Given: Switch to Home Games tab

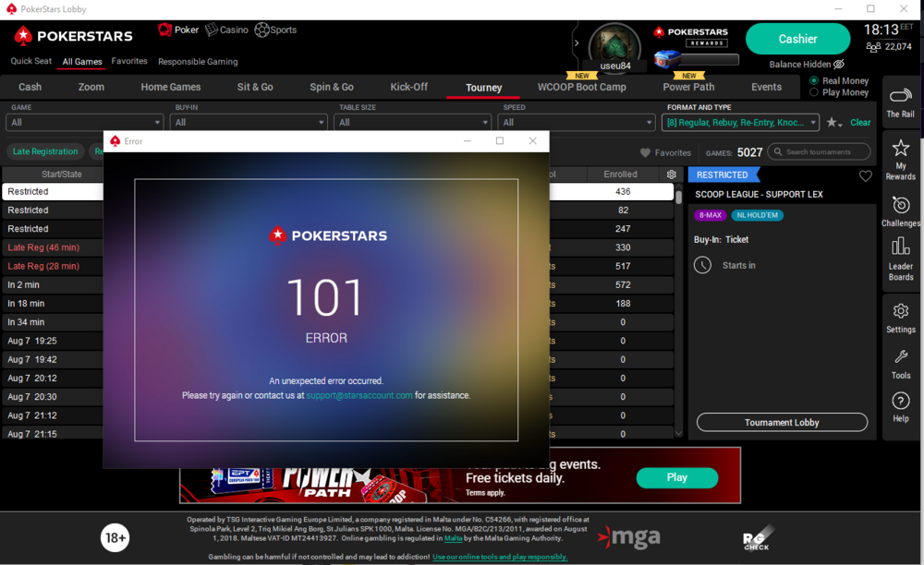Looking at the screenshot, I should click(171, 87).
